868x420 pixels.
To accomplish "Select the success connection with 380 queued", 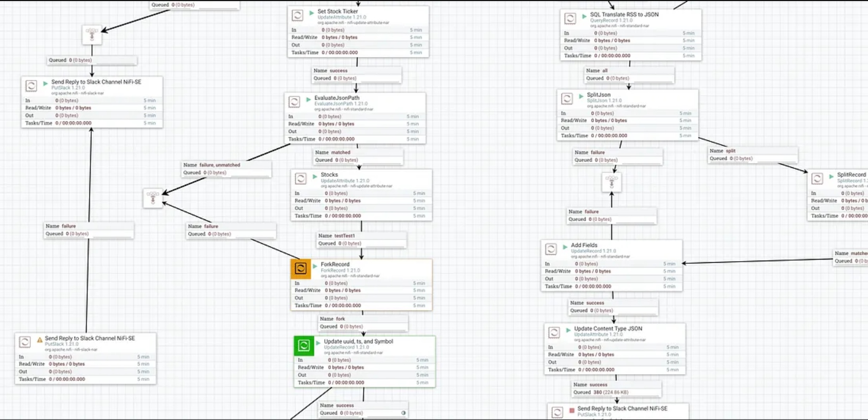I will pyautogui.click(x=617, y=388).
